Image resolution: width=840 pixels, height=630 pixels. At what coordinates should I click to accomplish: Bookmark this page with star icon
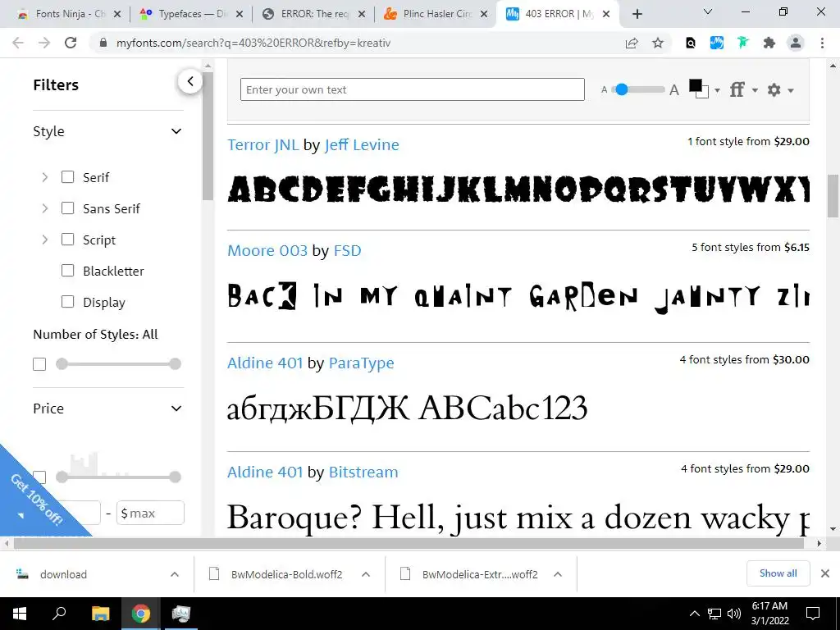(x=658, y=43)
